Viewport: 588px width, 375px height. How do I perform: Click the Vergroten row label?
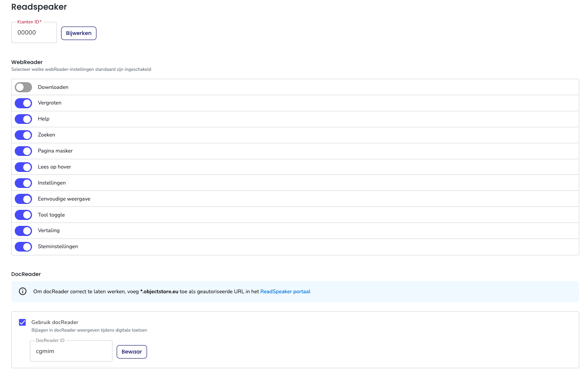50,103
